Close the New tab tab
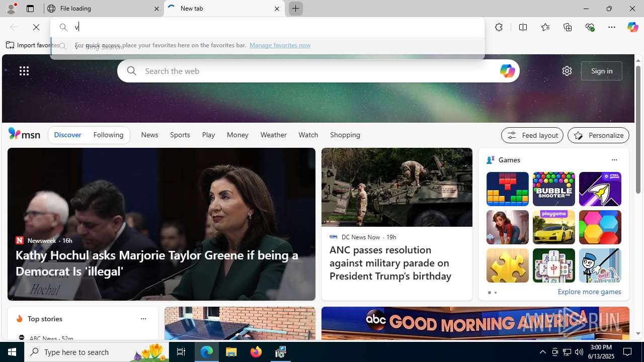644x362 pixels. pyautogui.click(x=277, y=9)
